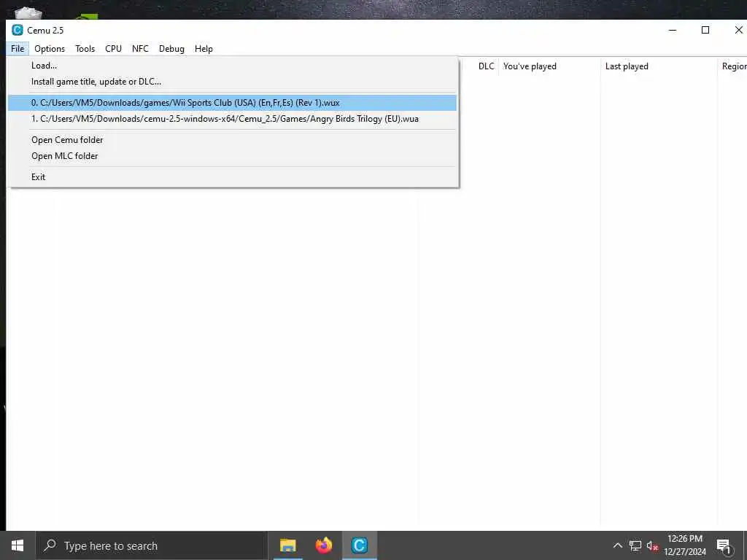Open the clock showing 12:26 PM
The image size is (747, 560).
[x=685, y=545]
